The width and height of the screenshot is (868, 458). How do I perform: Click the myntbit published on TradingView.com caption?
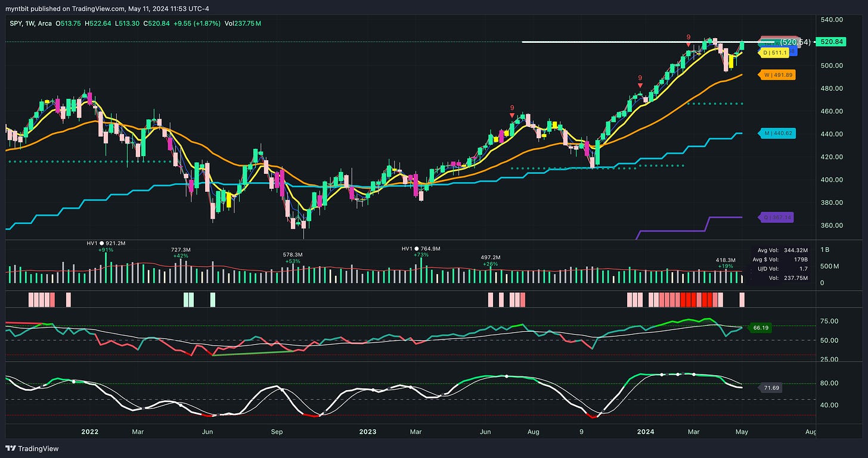[107, 8]
